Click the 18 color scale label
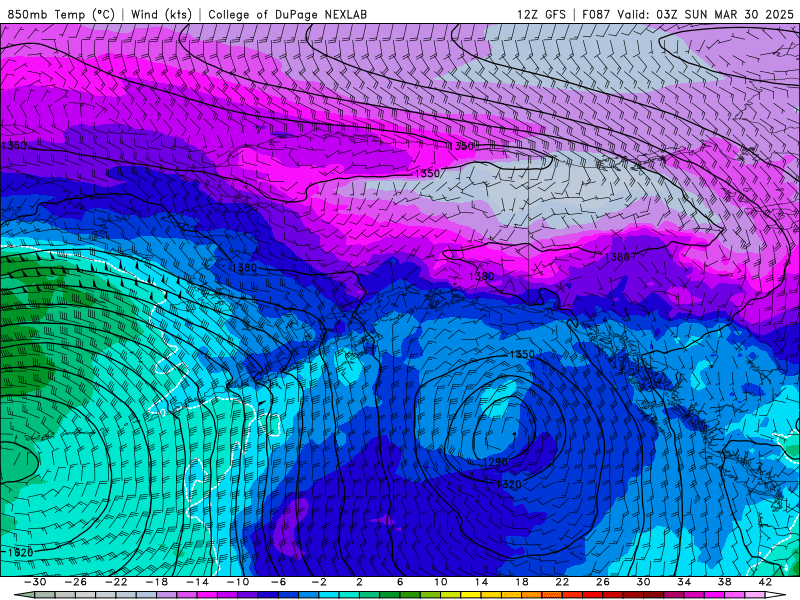This screenshot has width=800, height=600. [521, 582]
